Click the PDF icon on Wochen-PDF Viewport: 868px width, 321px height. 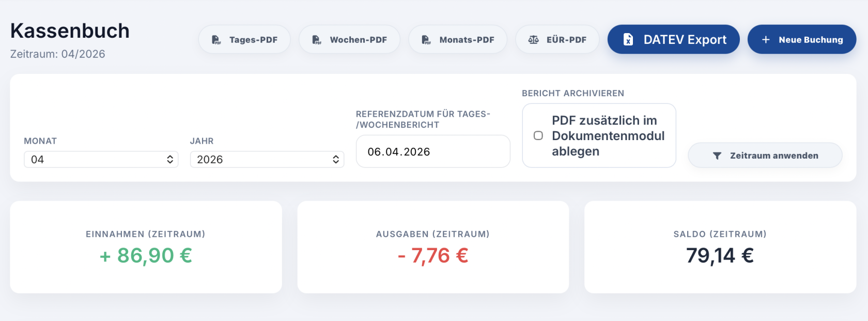pos(317,40)
